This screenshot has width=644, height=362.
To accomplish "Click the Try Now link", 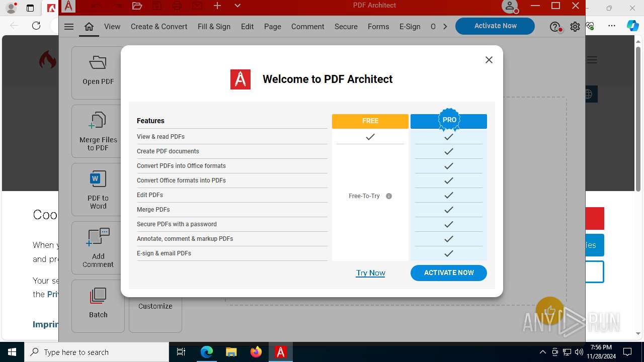I will (x=371, y=273).
